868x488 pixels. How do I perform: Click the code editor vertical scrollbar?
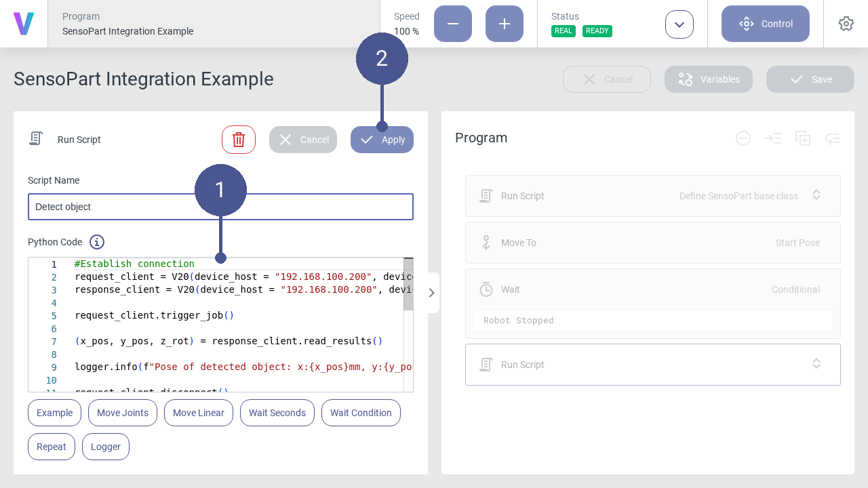pyautogui.click(x=408, y=285)
